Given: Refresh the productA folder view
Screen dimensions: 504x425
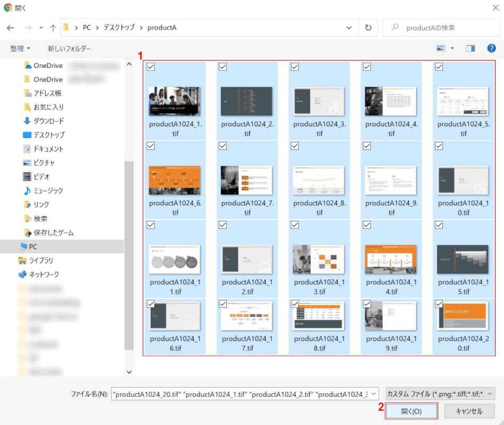Looking at the screenshot, I should tap(368, 28).
